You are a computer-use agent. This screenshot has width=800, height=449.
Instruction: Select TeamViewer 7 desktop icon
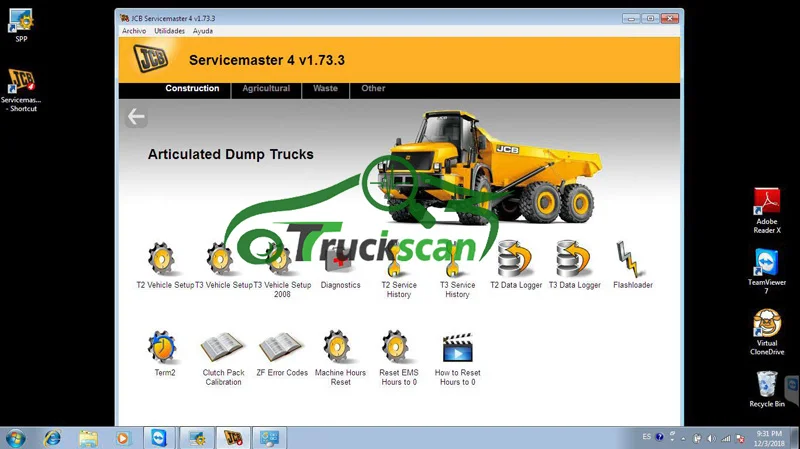click(767, 271)
